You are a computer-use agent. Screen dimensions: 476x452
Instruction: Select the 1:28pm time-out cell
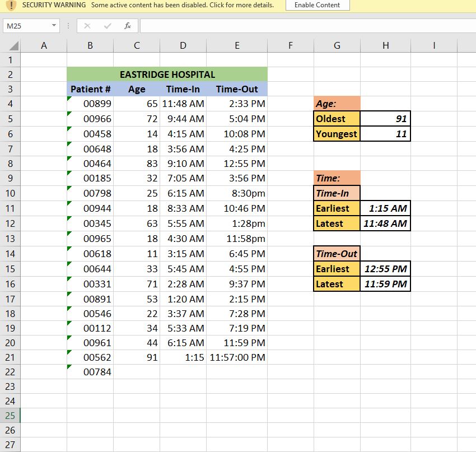click(x=237, y=223)
